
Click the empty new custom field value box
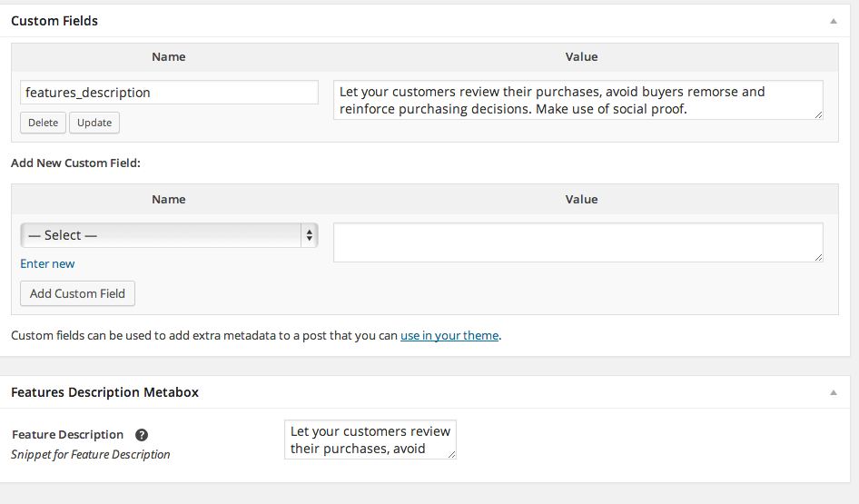click(x=578, y=242)
